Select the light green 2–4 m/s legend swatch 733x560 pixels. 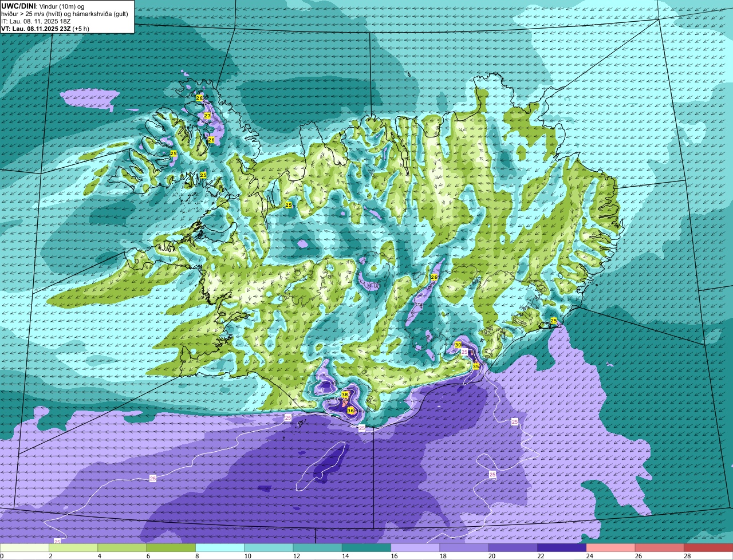pyautogui.click(x=73, y=547)
